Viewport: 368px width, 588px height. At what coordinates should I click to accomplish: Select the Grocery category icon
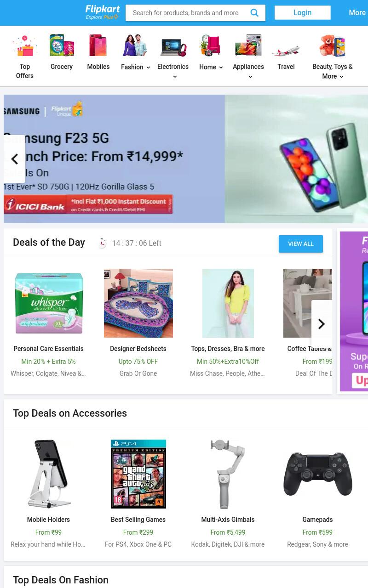[62, 45]
